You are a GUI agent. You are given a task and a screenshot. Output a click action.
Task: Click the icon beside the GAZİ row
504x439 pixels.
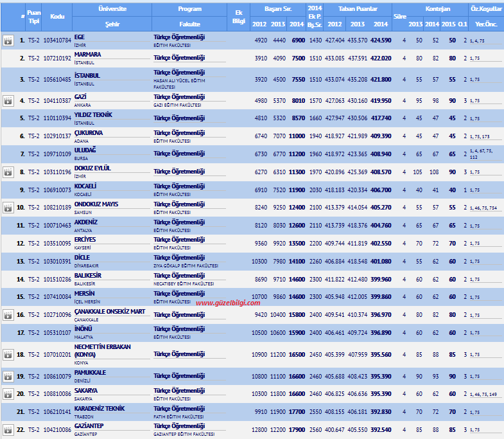(8, 101)
